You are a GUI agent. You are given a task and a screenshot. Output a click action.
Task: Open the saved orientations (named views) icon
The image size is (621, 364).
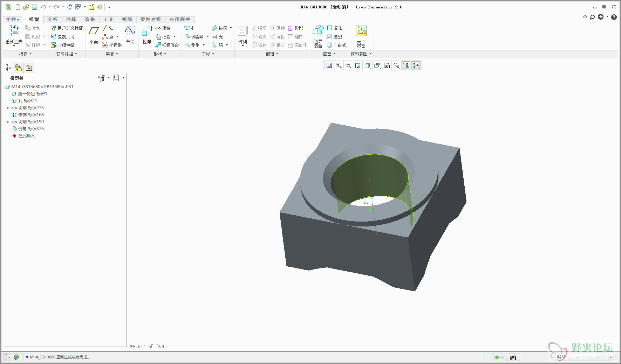[377, 65]
